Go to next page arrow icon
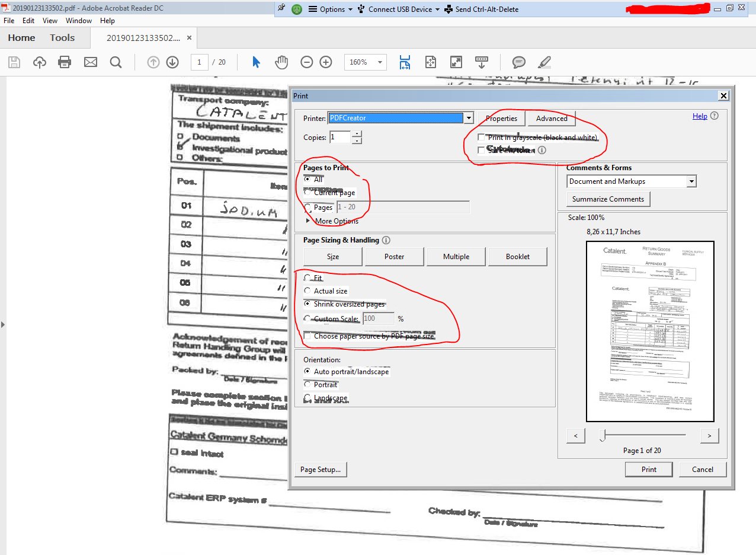Viewport: 756px width, 555px height. click(172, 62)
